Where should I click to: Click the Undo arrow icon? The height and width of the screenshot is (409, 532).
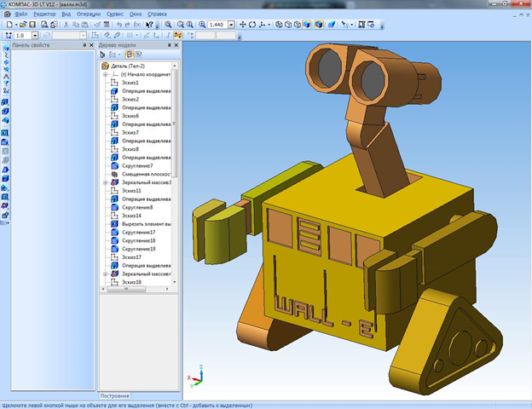point(119,25)
